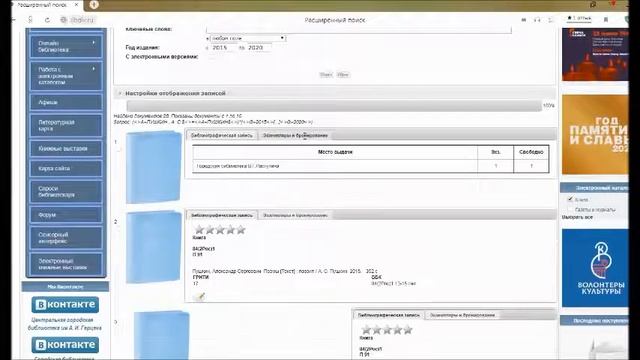Click the 100% loading progress bar
640x360 pixels.
pyautogui.click(x=334, y=106)
